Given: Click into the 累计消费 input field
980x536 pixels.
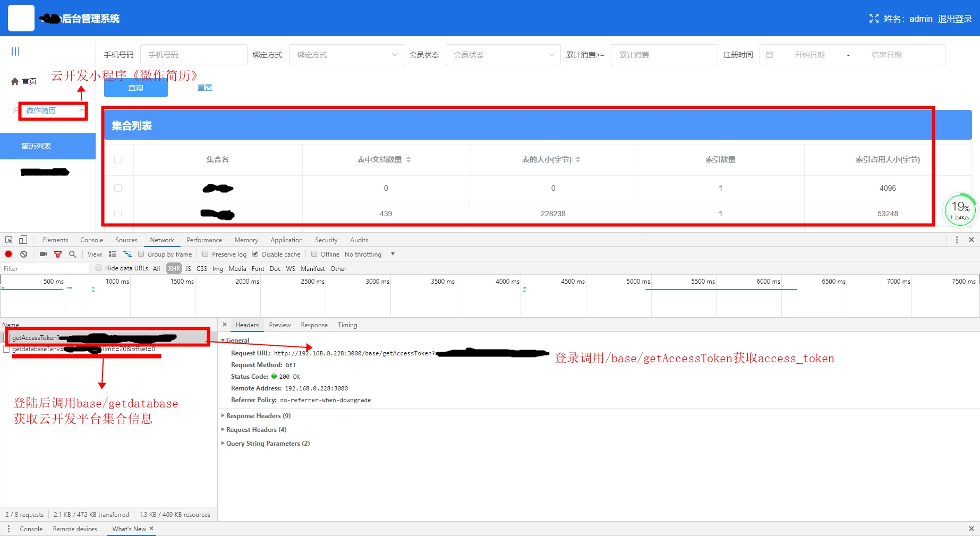Looking at the screenshot, I should click(x=664, y=55).
